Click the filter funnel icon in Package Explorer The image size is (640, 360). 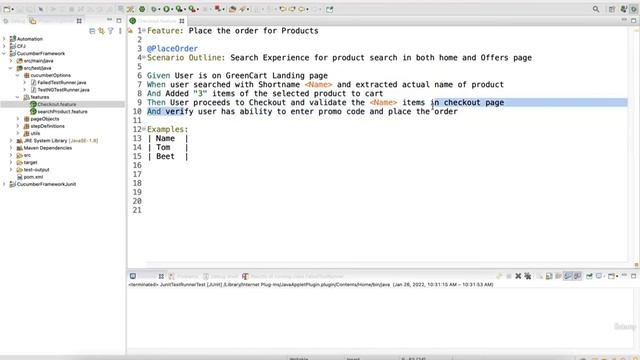click(x=111, y=31)
